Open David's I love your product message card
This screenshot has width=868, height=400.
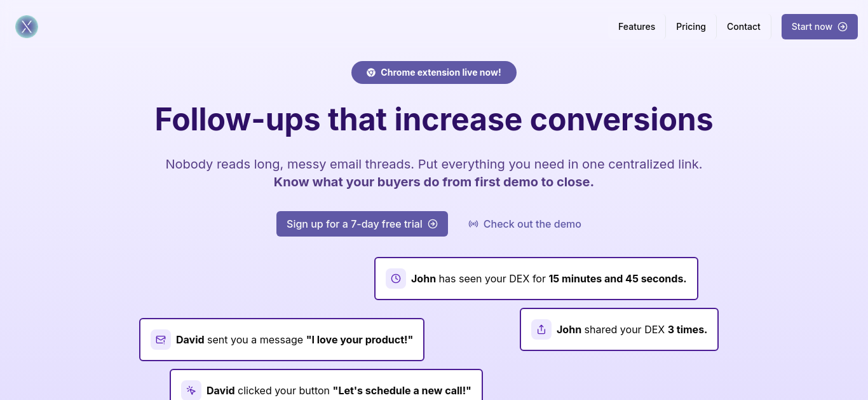pos(281,340)
